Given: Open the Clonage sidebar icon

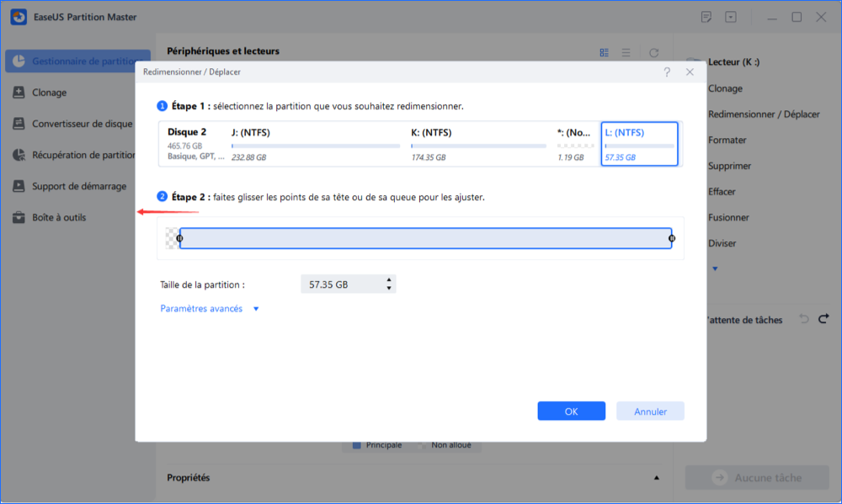Looking at the screenshot, I should coord(19,93).
